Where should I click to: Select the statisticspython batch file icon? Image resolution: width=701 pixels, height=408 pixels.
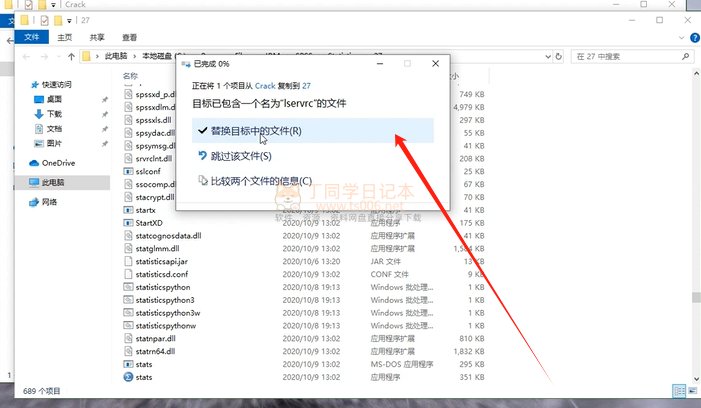128,287
